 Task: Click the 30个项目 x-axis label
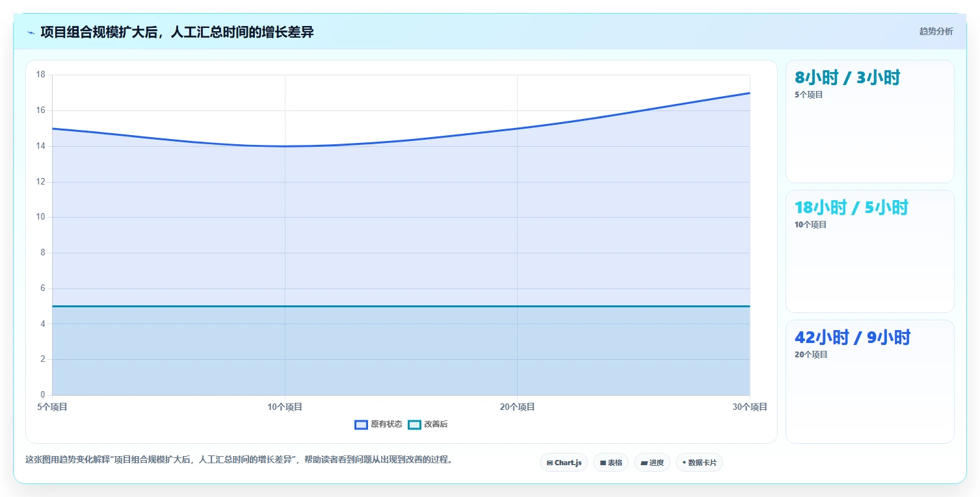click(x=750, y=407)
